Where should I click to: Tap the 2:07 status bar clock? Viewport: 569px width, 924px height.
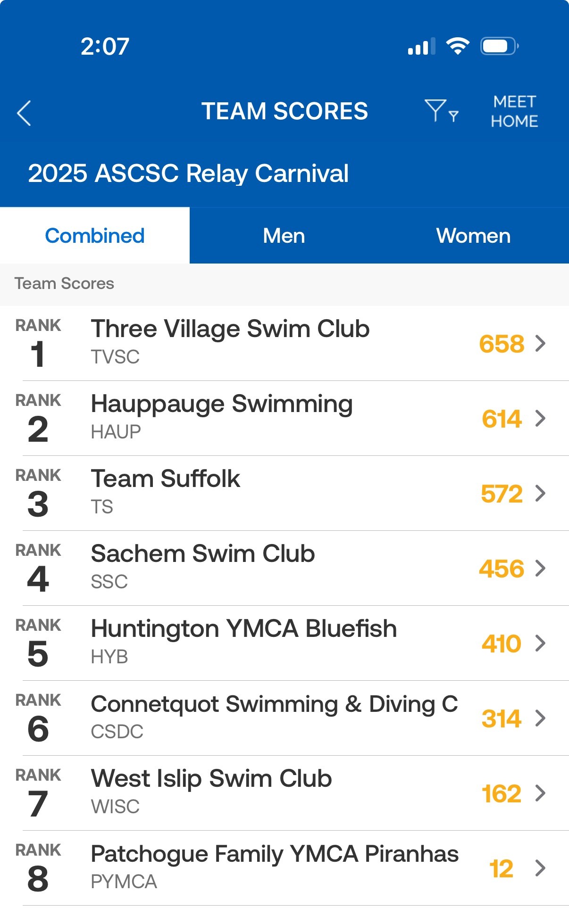(x=105, y=46)
